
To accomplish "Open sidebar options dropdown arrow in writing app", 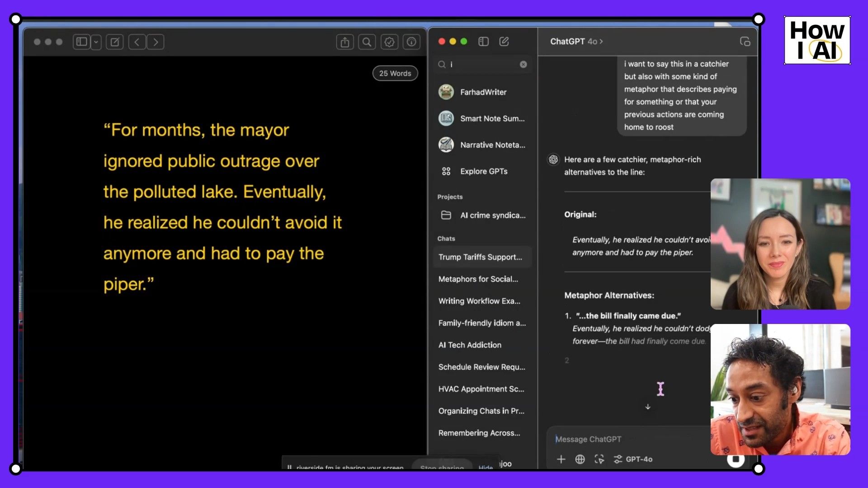I will pos(96,42).
